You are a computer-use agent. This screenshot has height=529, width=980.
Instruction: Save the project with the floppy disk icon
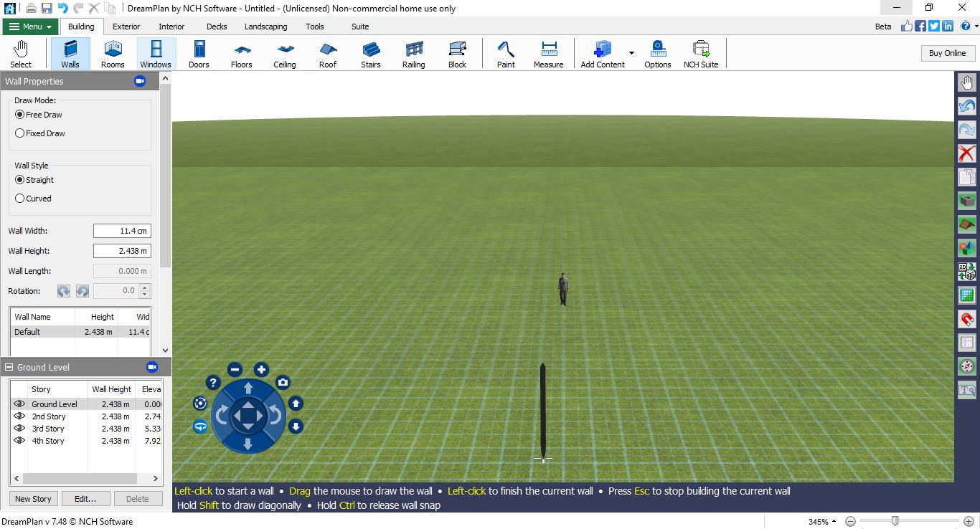click(x=47, y=8)
